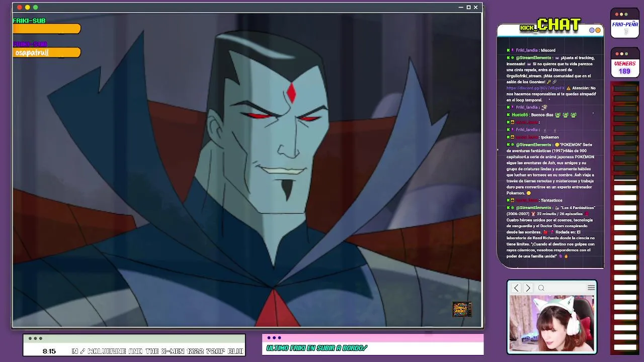This screenshot has height=362, width=644.
Task: Click the magnifier search icon above webcam
Action: tap(541, 288)
